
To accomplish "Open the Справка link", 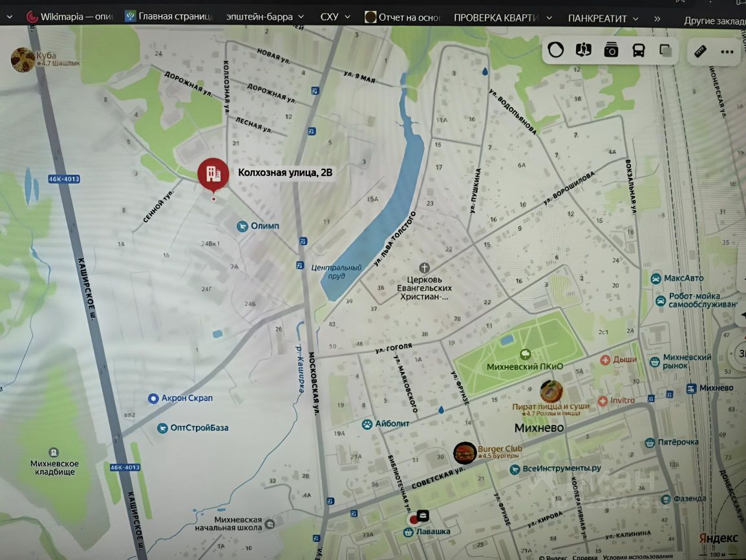I will (585, 557).
